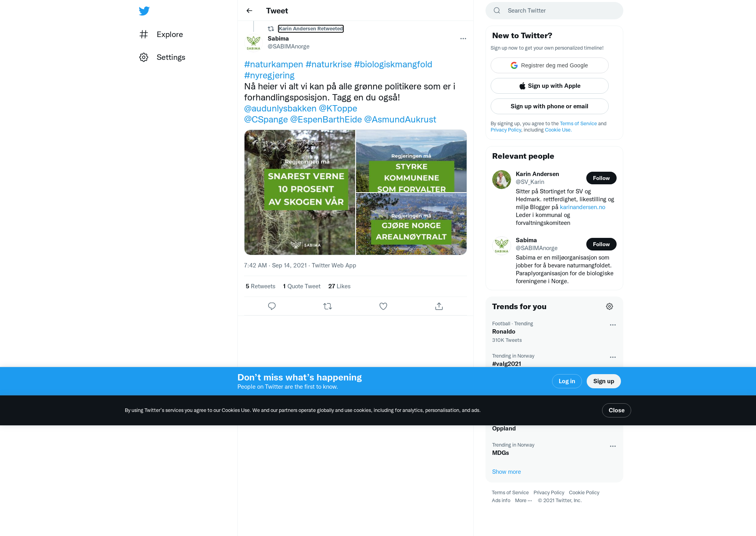Open more options for Ronaldo trend
Viewport: 756px width, 536px height.
point(613,325)
